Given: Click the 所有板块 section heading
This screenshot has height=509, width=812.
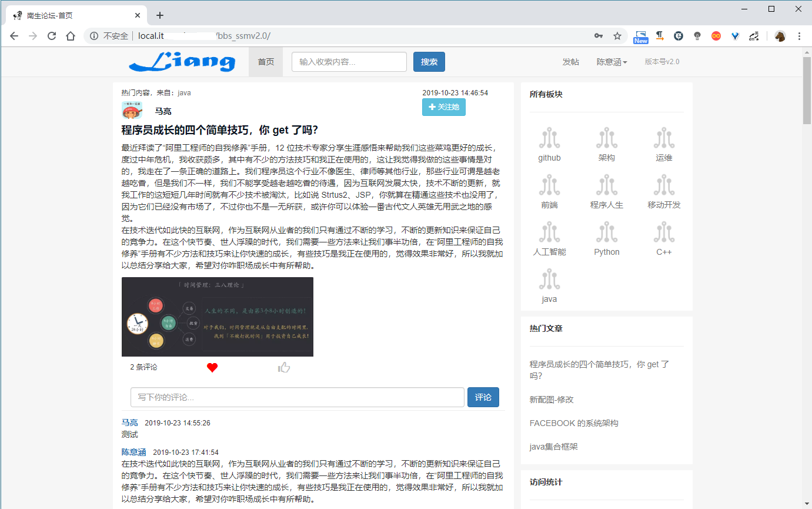Looking at the screenshot, I should click(x=546, y=94).
